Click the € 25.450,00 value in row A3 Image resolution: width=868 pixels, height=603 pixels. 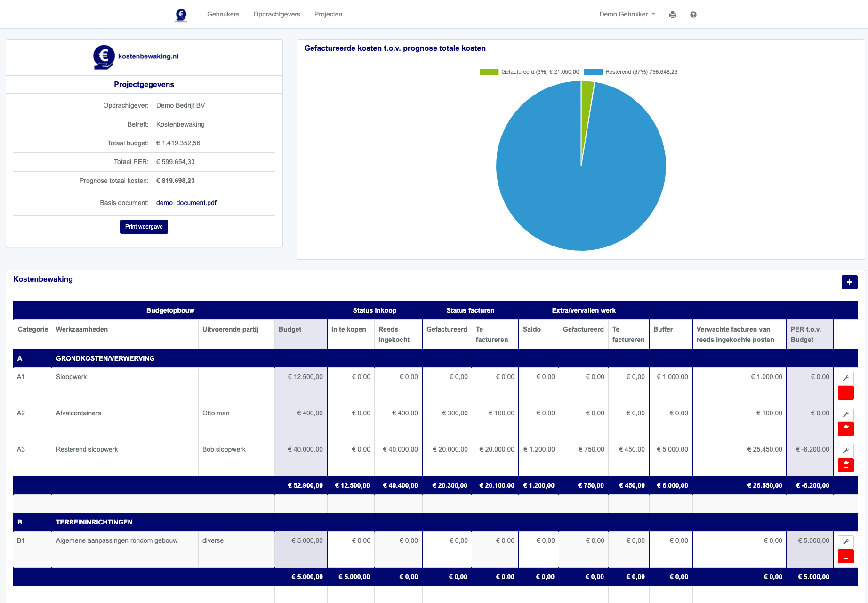(765, 449)
